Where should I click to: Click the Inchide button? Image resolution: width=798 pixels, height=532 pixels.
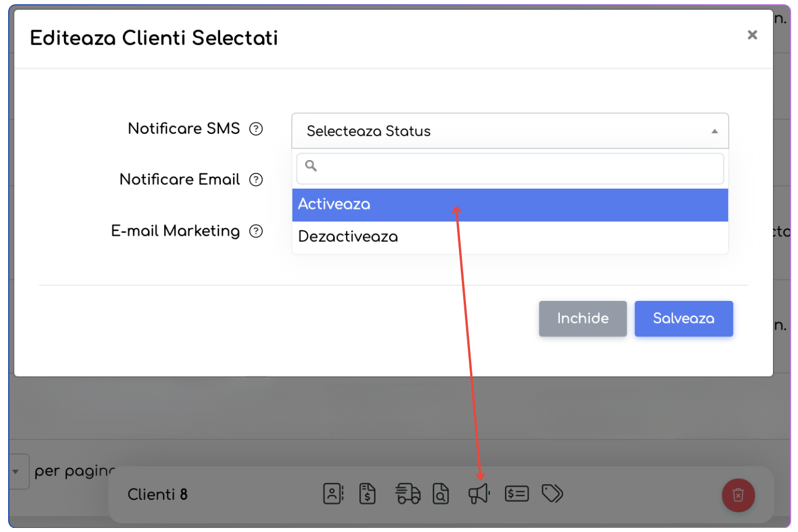(582, 318)
